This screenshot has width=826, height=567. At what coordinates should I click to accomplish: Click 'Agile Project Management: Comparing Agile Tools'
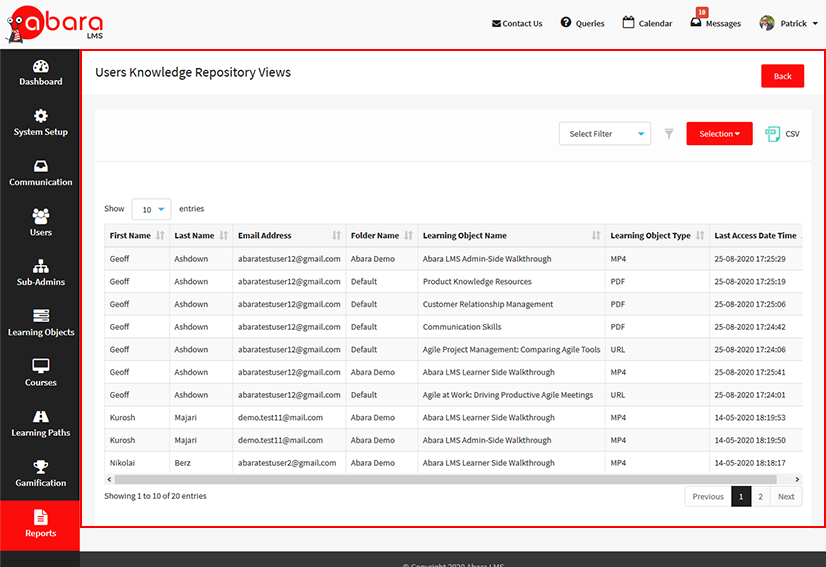511,349
